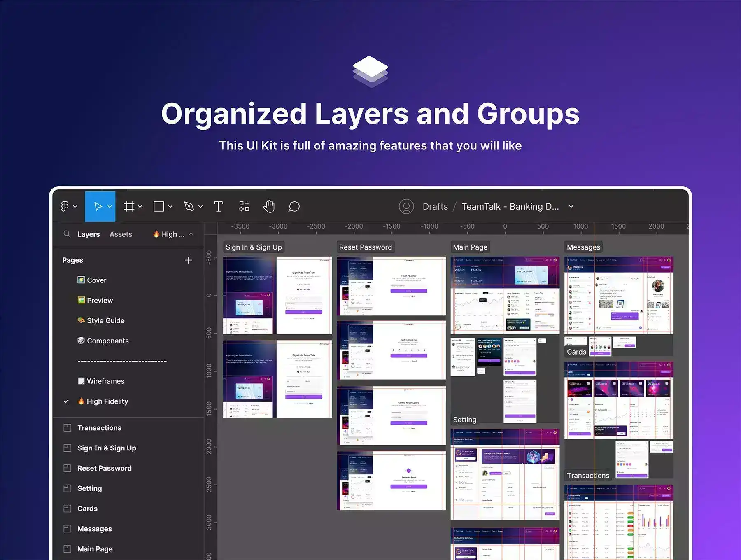Open the Figma main menu icon
741x560 pixels.
(65, 206)
